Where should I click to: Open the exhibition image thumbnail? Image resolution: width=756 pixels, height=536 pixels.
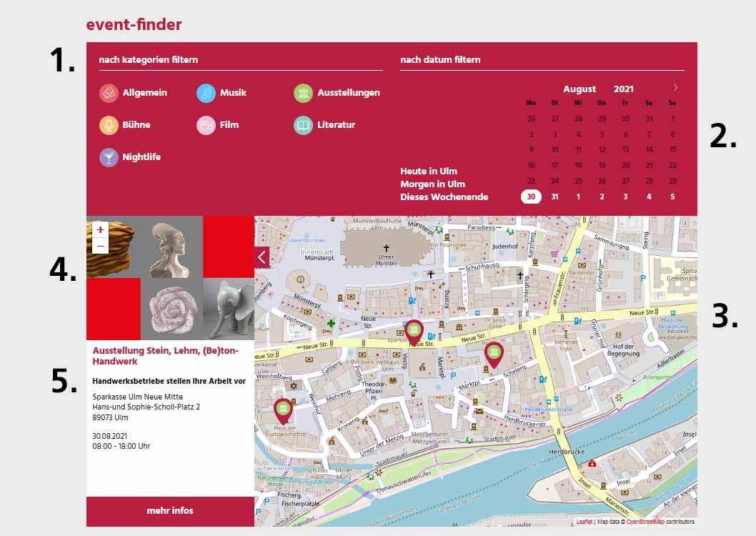pos(170,278)
